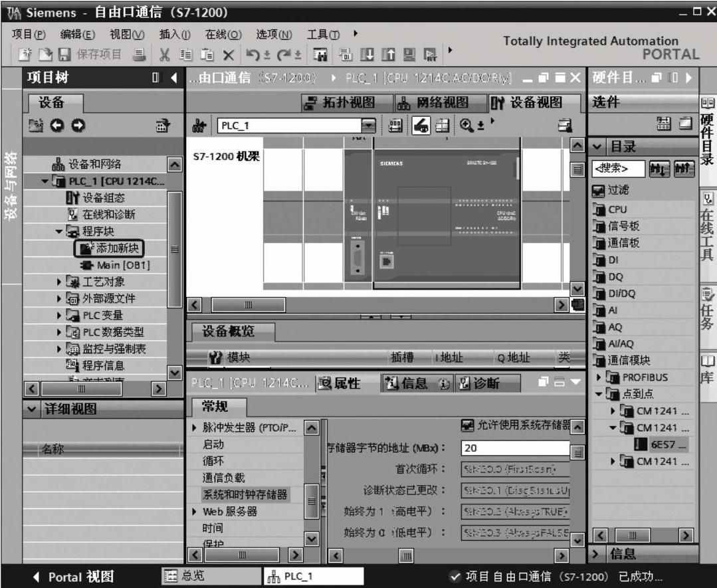Expand the 工艺对象 folder
This screenshot has width=717, height=588.
pos(59,282)
